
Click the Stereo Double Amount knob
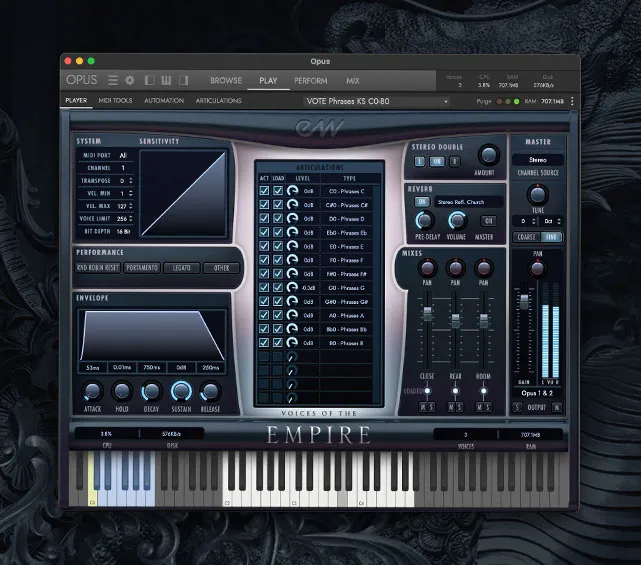pos(489,155)
